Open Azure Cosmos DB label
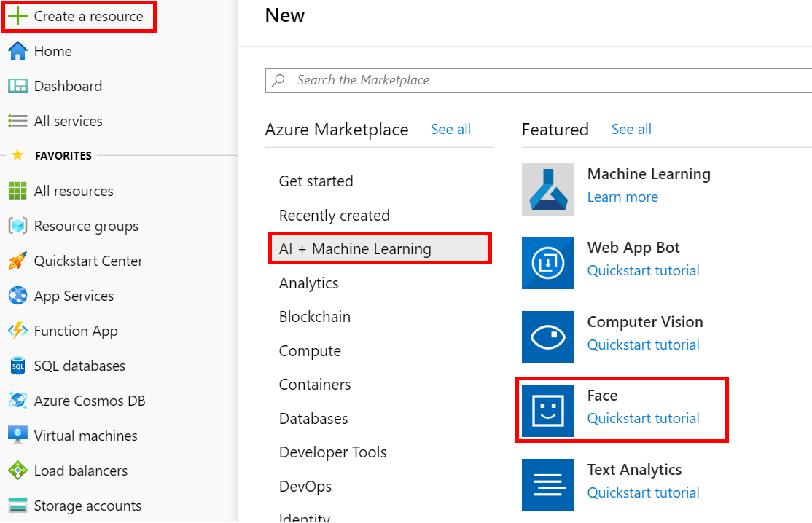The image size is (812, 523). pyautogui.click(x=90, y=401)
